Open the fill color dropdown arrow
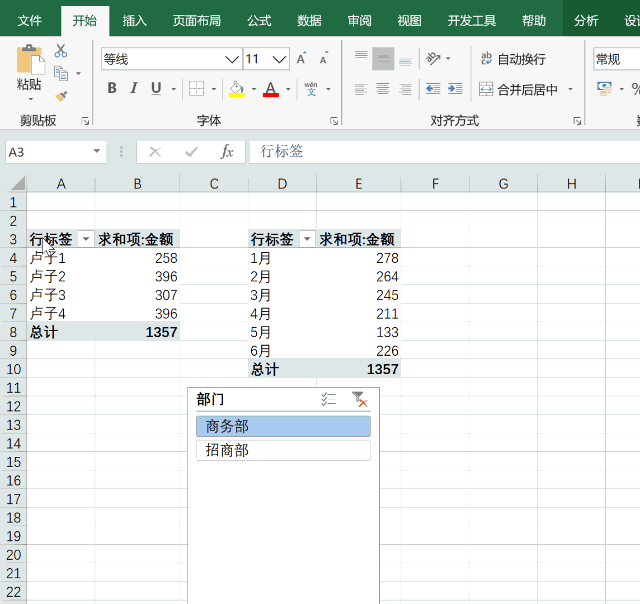Viewport: 640px width, 604px height. 253,89
